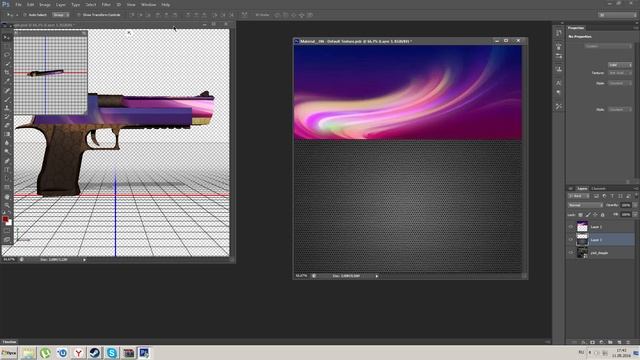Click the foreground red color swatch
This screenshot has height=360, width=640.
[x=5, y=219]
